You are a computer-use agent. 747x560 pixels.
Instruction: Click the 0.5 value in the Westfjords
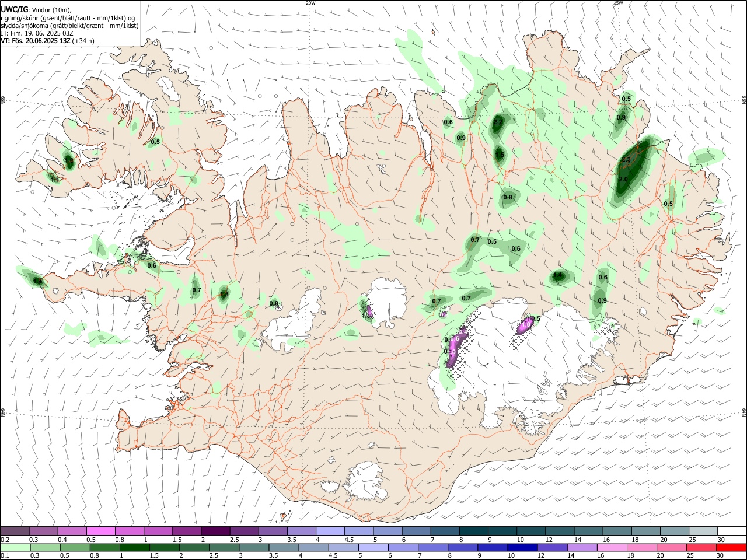click(x=155, y=142)
